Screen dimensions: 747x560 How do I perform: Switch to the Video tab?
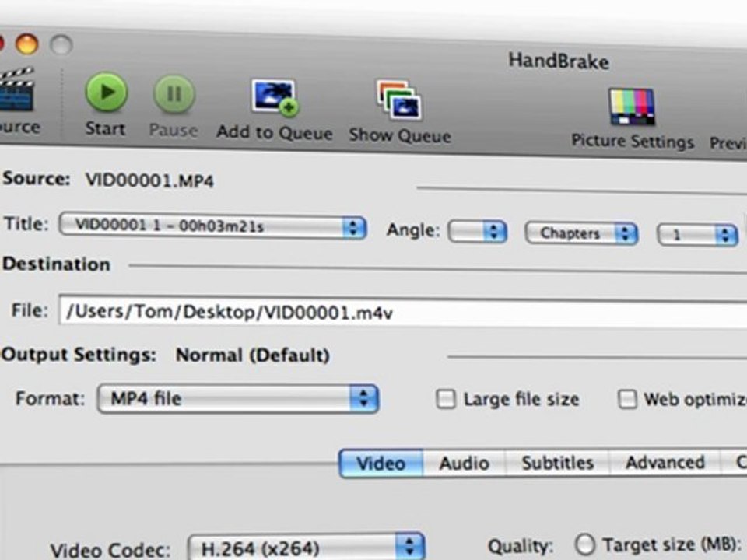coord(381,464)
